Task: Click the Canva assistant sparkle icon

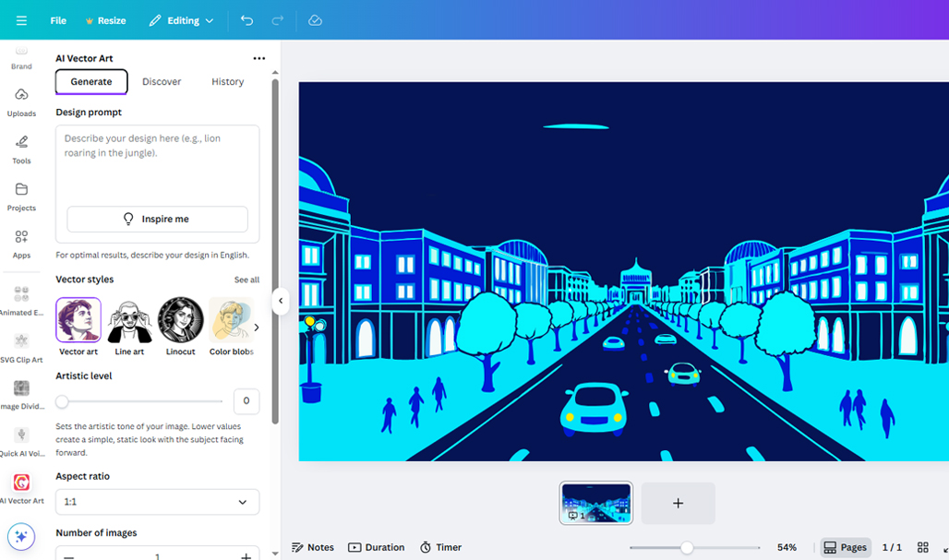Action: click(21, 535)
